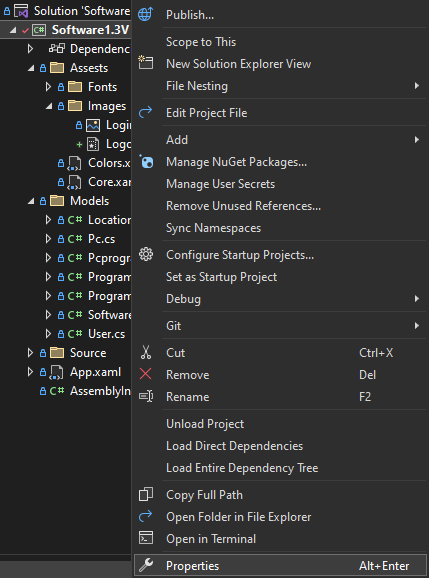Expand the Dependencies node

(30, 49)
